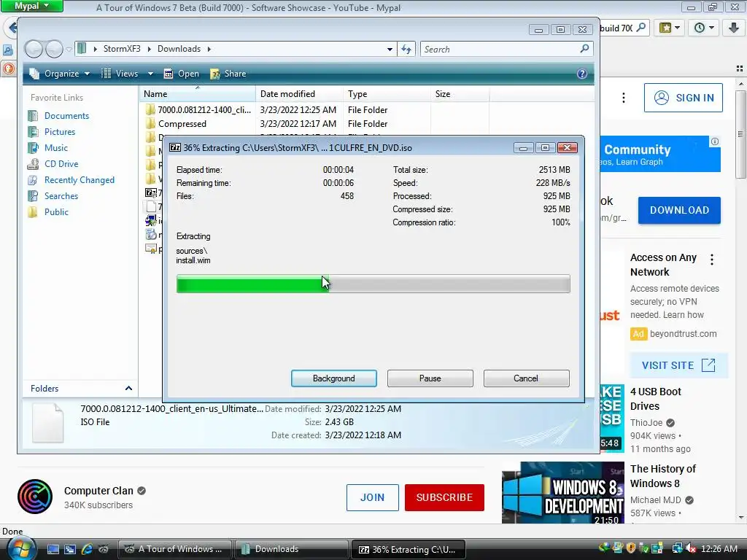The width and height of the screenshot is (747, 560).
Task: Open Pictures in Favorite Links
Action: point(60,132)
